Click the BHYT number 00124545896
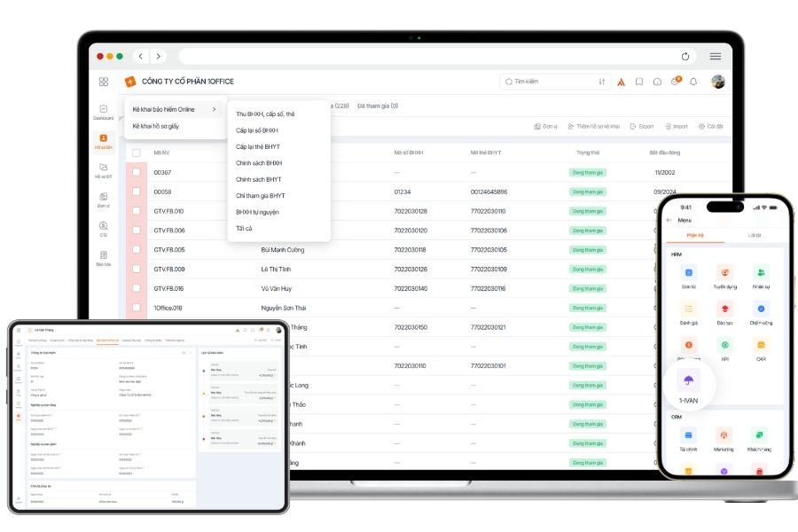This screenshot has width=798, height=532. [x=489, y=192]
